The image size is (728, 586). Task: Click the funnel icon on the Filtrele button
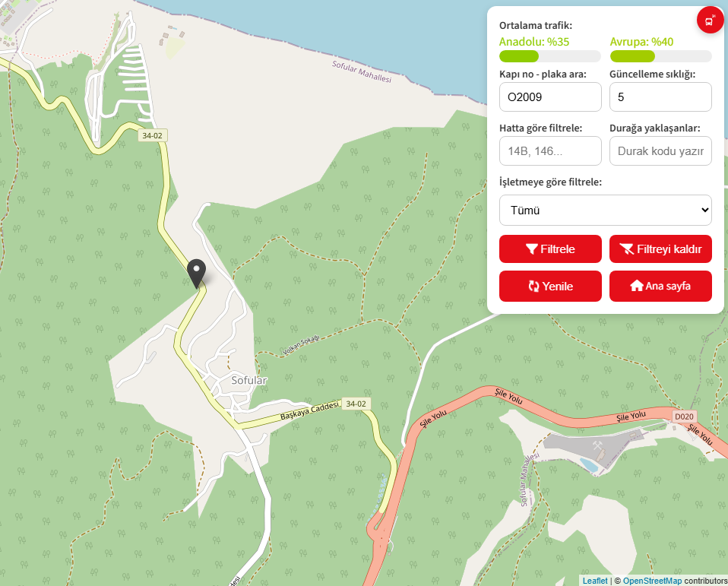tap(532, 249)
